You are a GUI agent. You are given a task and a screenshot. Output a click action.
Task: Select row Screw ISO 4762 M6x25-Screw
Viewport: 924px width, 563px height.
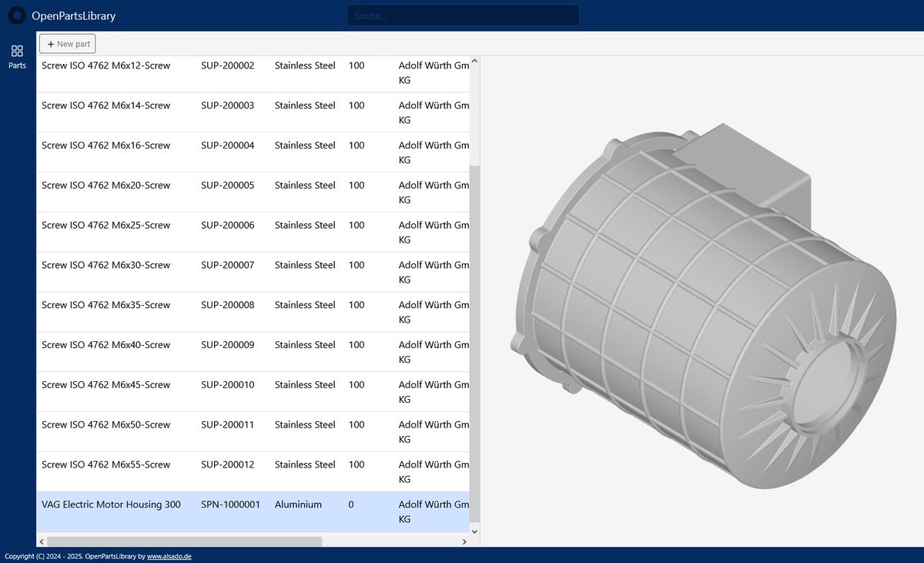(x=253, y=233)
